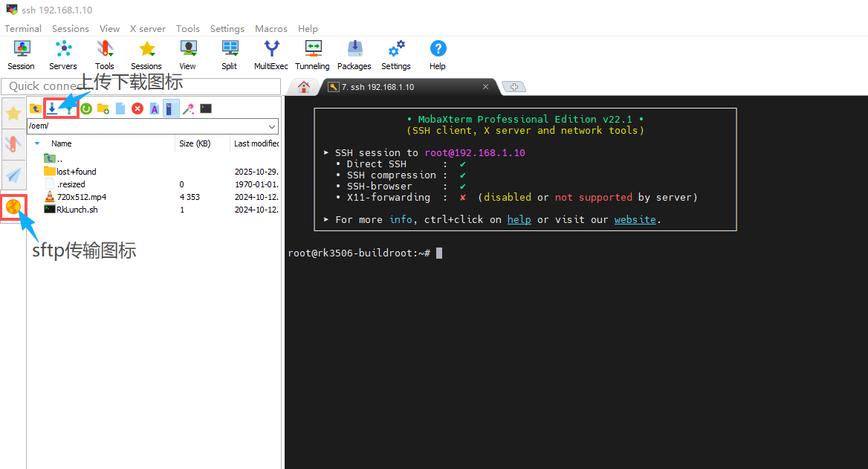
Task: Open terminal here via black console icon
Action: [206, 109]
